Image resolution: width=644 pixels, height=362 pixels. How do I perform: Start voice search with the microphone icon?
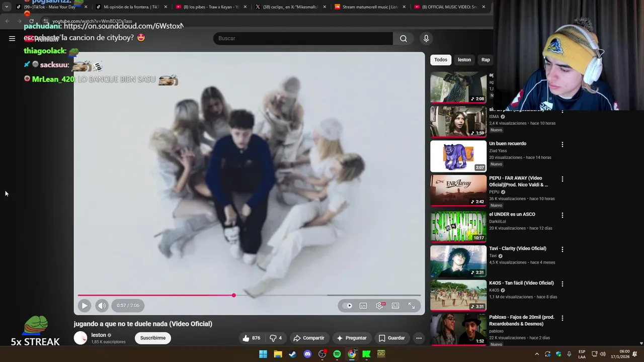[x=426, y=38]
